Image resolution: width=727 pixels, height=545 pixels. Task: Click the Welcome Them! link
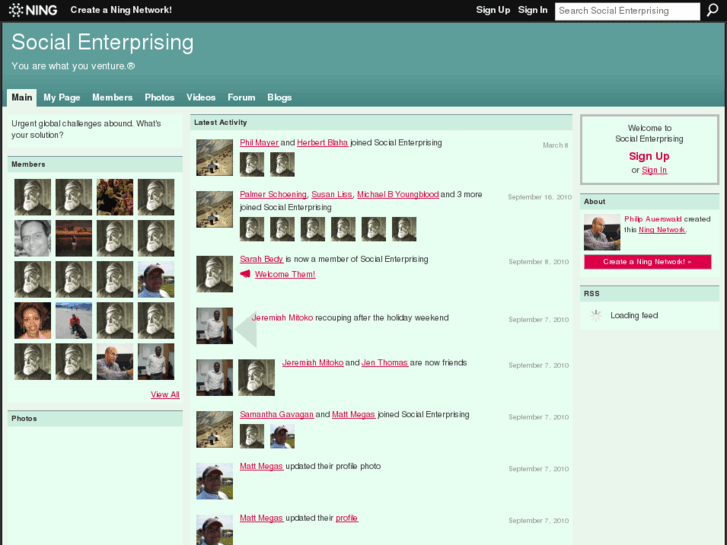click(285, 274)
